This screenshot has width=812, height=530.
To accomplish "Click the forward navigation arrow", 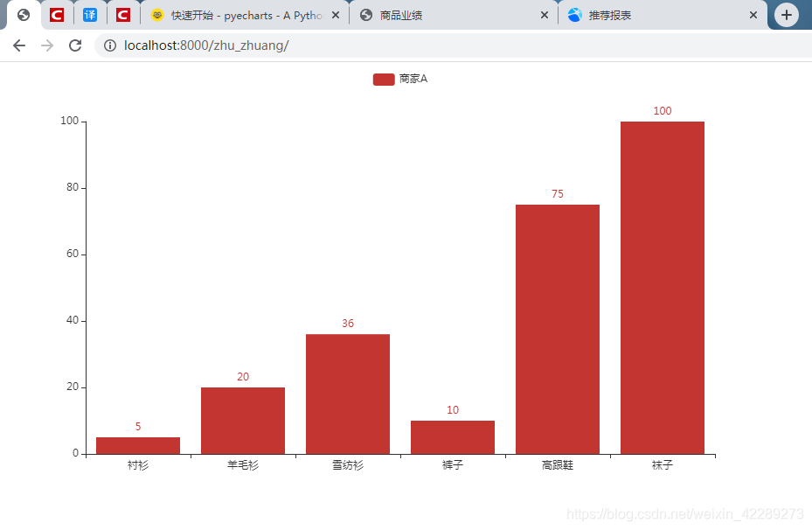I will tap(45, 45).
